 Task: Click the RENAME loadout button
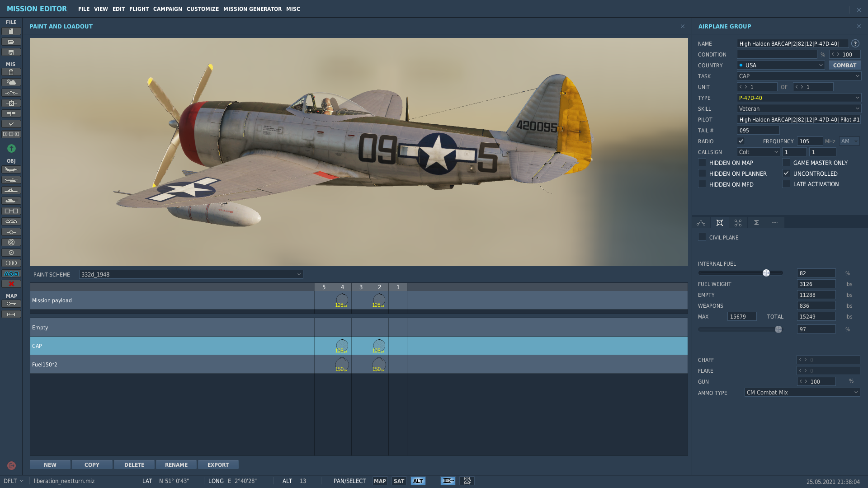point(176,465)
